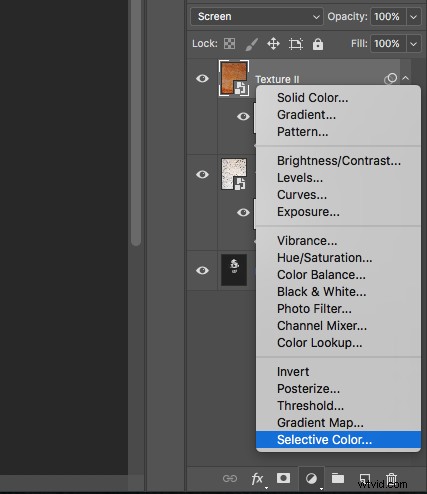Viewport: 427px width, 494px height.
Task: Click the Opacity 100% value field
Action: 388,17
